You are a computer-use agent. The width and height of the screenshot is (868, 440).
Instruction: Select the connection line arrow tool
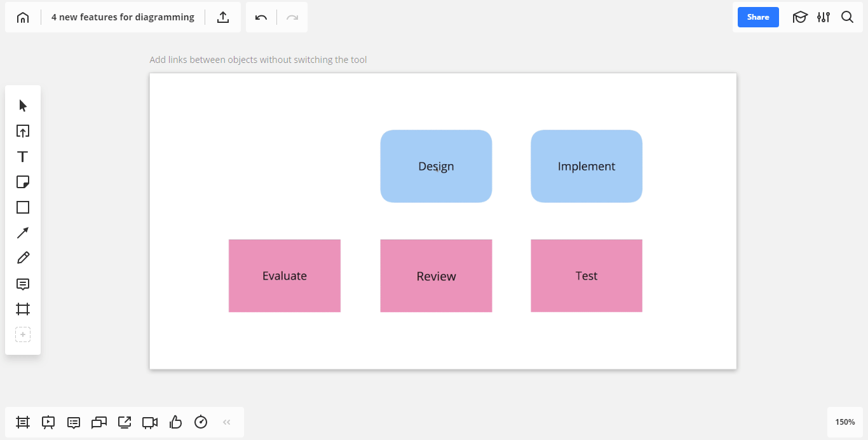click(23, 233)
